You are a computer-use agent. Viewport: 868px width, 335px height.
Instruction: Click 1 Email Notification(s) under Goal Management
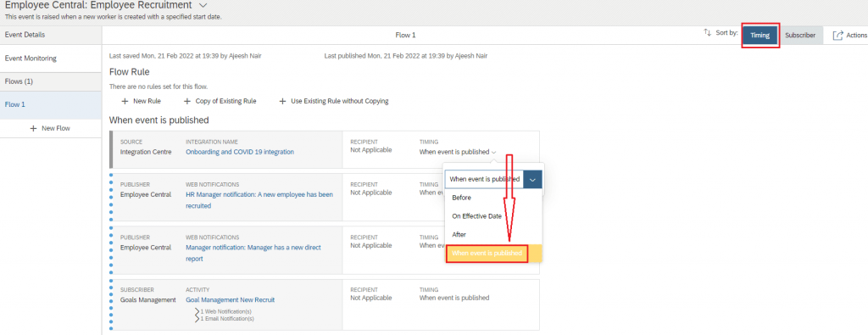(x=226, y=318)
